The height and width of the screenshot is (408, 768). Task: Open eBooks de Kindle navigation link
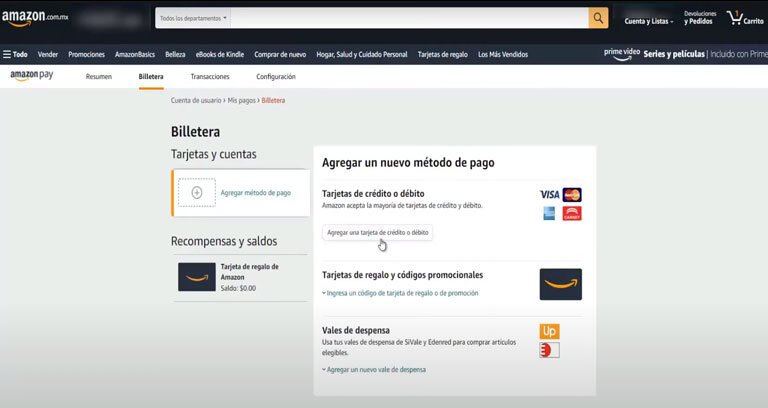point(220,54)
